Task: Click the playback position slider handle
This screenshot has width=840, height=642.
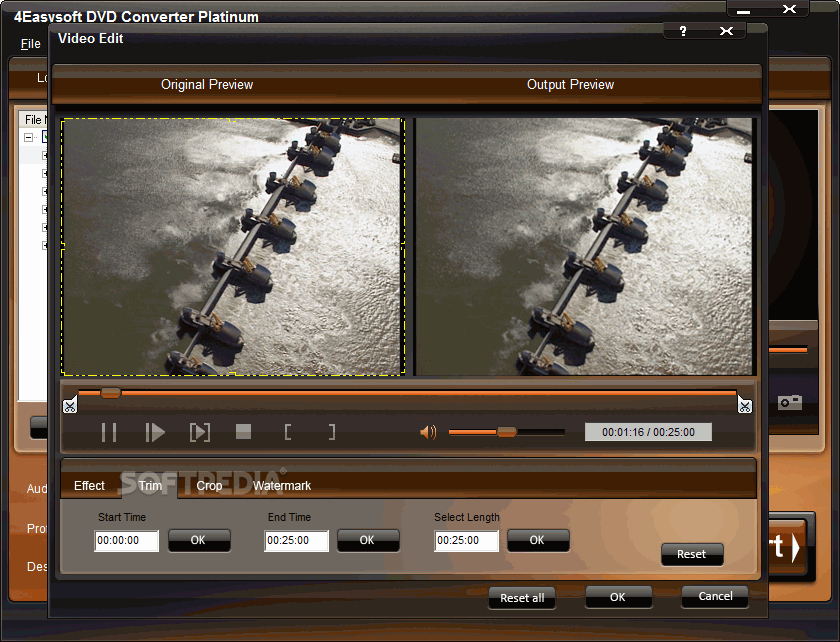Action: (110, 393)
